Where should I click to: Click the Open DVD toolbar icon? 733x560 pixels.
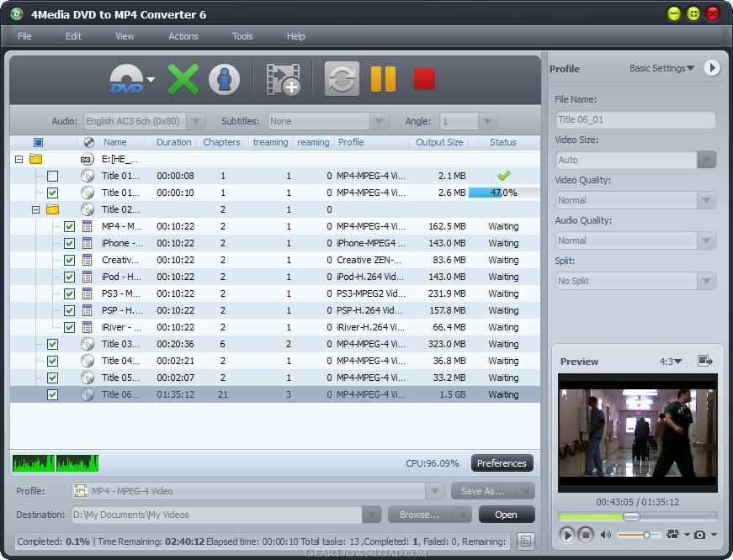coord(127,79)
